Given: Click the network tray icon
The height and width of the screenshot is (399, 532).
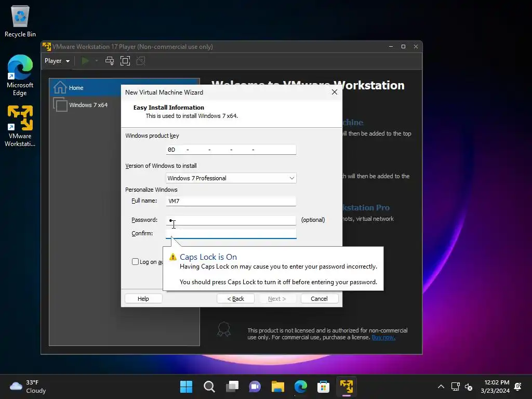Looking at the screenshot, I should coord(455,387).
